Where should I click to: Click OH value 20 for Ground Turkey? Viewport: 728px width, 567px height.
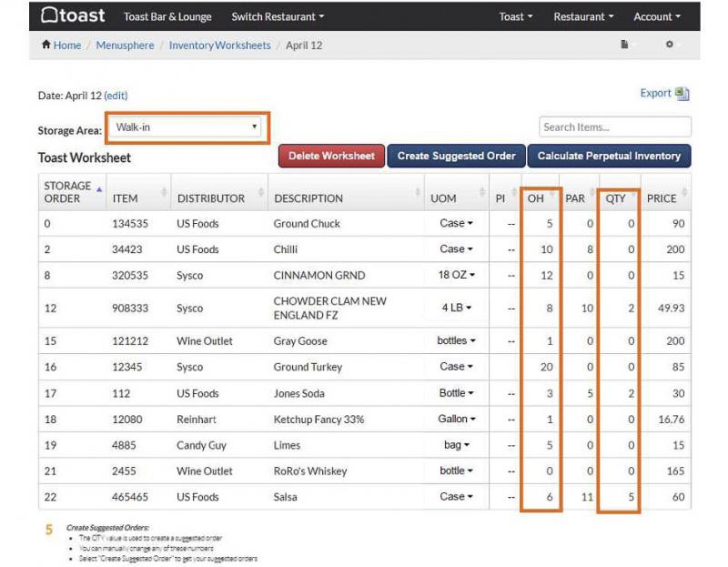click(x=547, y=367)
